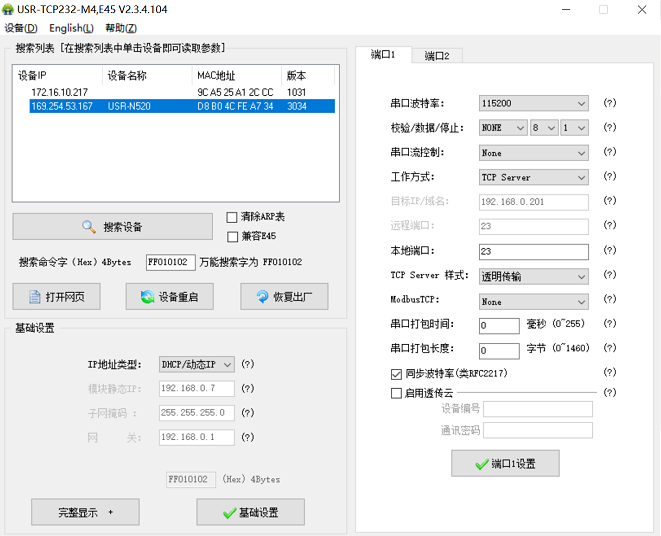Save with the 端口1设置 checkmark button

point(505,464)
